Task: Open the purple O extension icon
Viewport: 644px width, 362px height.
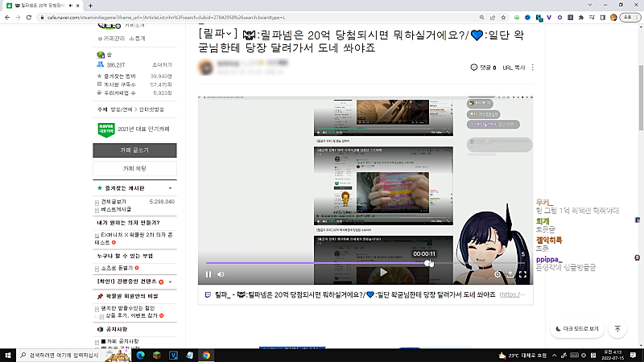Action: pos(559,17)
